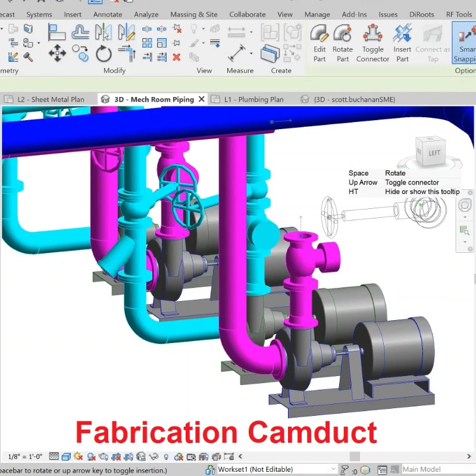This screenshot has height=476, width=476.
Task: Open the steering wheel navigation tool
Action: pyautogui.click(x=465, y=205)
